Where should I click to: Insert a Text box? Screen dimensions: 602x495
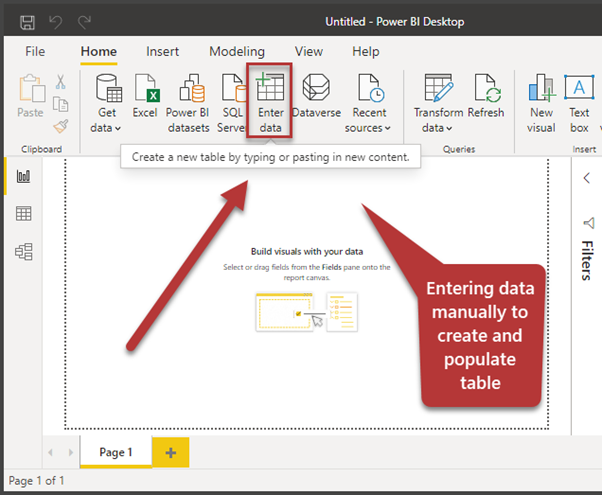[x=579, y=104]
